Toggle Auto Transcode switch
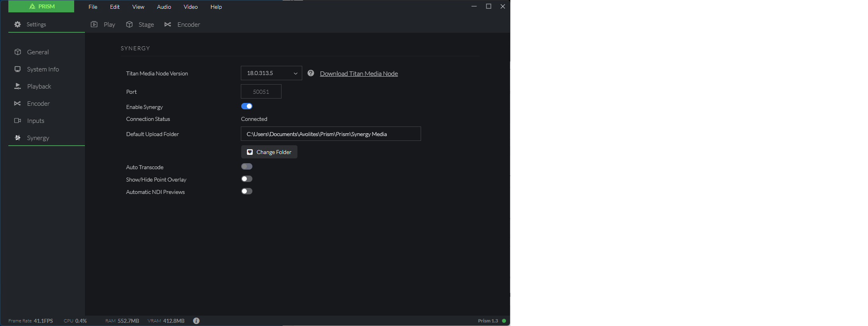The height and width of the screenshot is (326, 868). [247, 166]
